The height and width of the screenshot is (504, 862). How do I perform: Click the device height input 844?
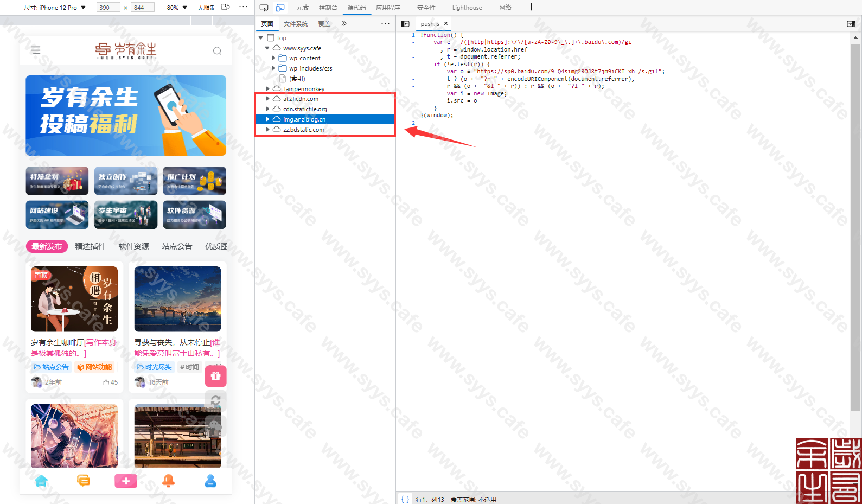coord(143,8)
